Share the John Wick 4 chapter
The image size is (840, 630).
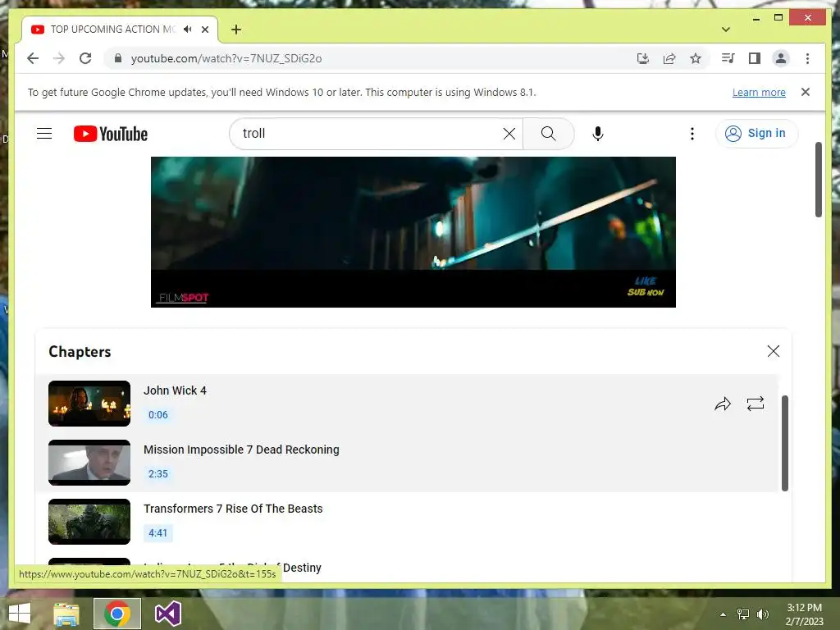[x=723, y=404]
